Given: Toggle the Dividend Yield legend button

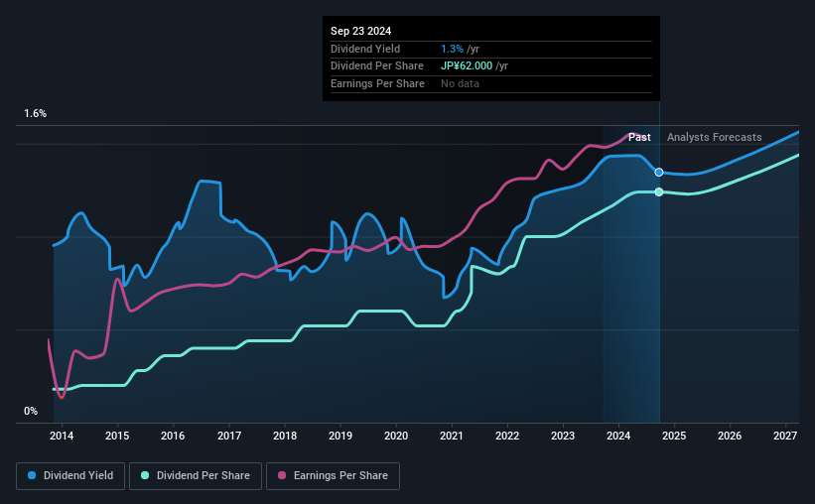Looking at the screenshot, I should click(70, 476).
